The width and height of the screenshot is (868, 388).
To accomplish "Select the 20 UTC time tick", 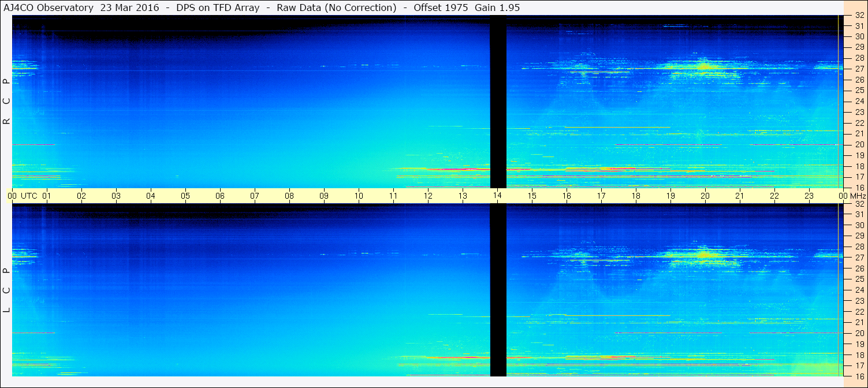I will coord(705,196).
